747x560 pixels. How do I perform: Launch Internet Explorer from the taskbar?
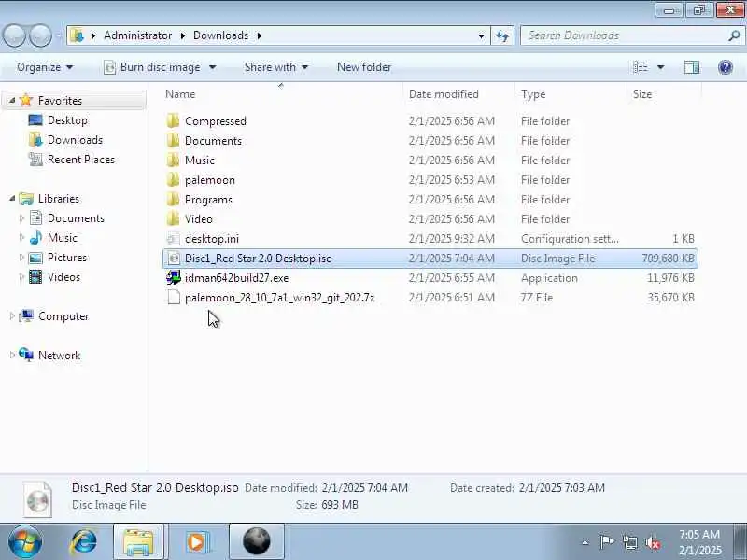click(x=83, y=542)
